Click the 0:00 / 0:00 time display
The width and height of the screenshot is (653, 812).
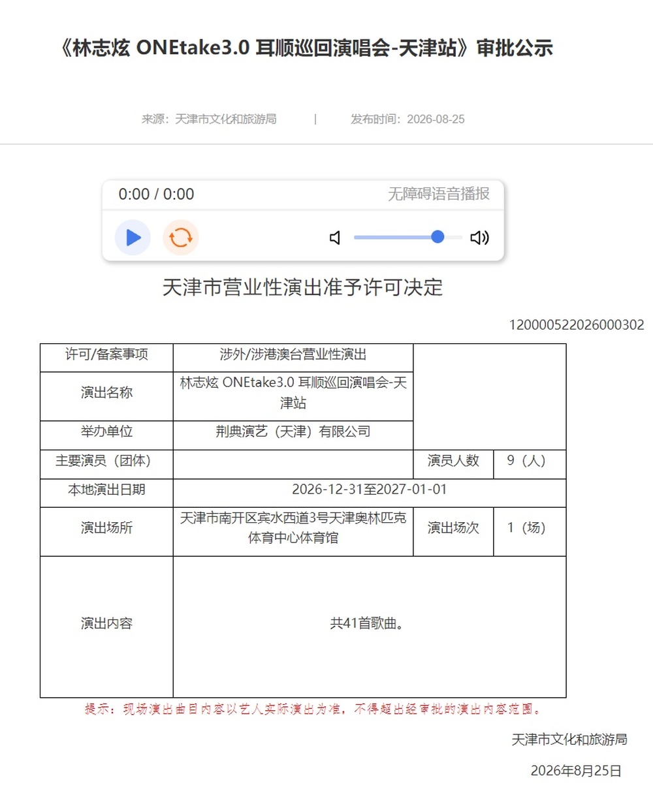[156, 194]
